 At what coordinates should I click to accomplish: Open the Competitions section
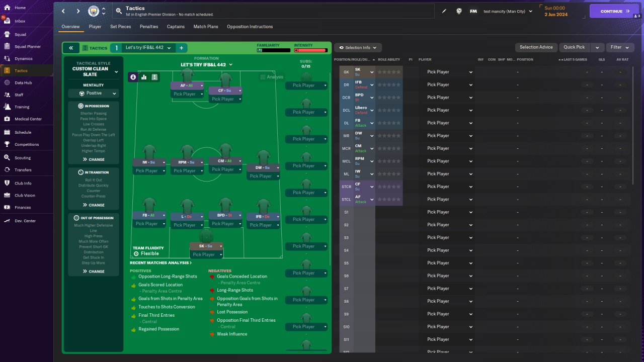[x=26, y=144]
